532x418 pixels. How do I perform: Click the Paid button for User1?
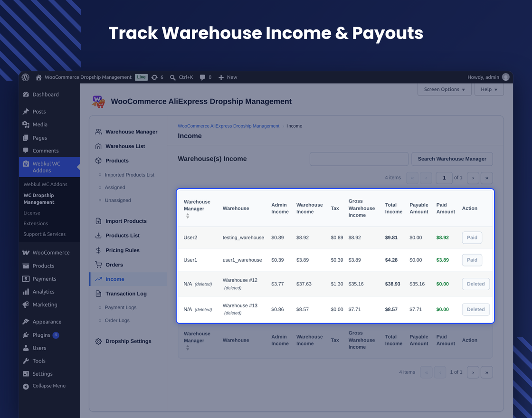coord(472,260)
